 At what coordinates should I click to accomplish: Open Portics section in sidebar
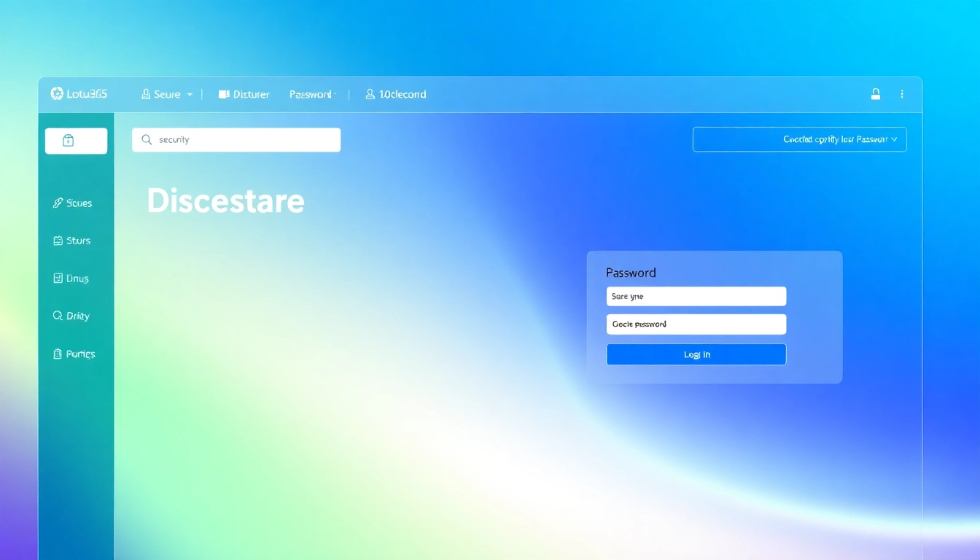(x=74, y=354)
